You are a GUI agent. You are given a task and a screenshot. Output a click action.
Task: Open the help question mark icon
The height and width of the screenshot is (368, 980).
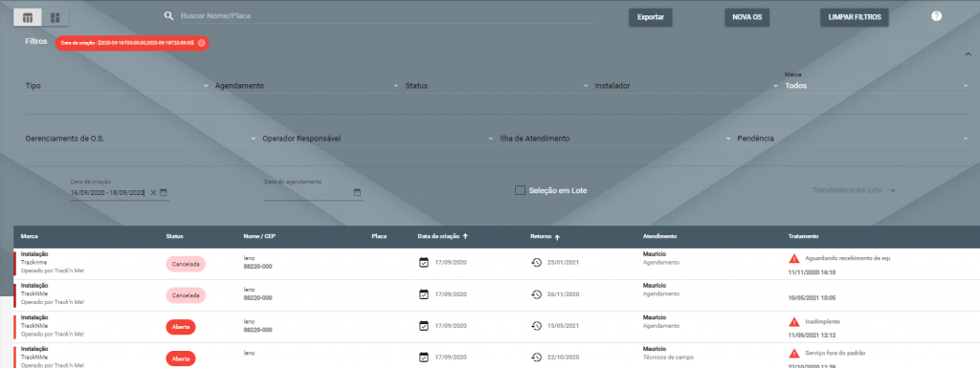click(x=936, y=16)
